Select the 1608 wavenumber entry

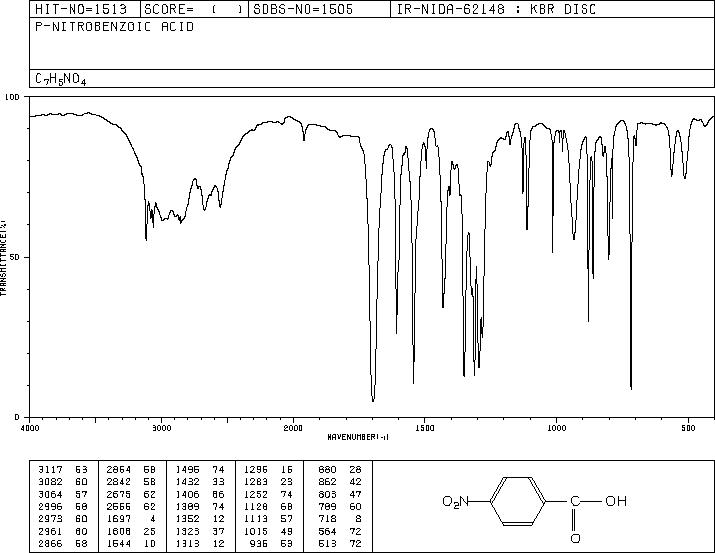click(119, 532)
